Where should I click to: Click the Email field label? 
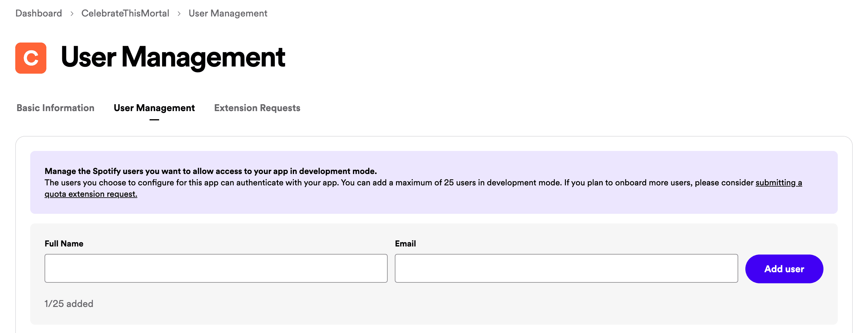tap(405, 243)
